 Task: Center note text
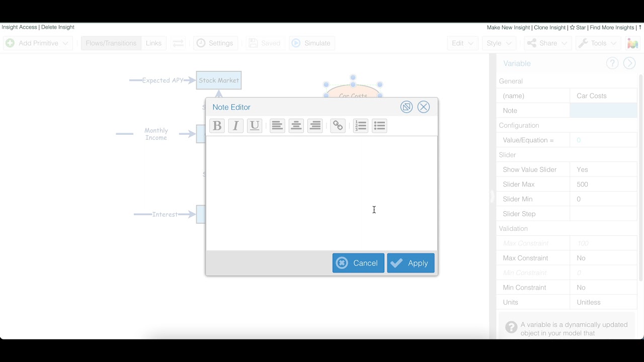pyautogui.click(x=296, y=126)
